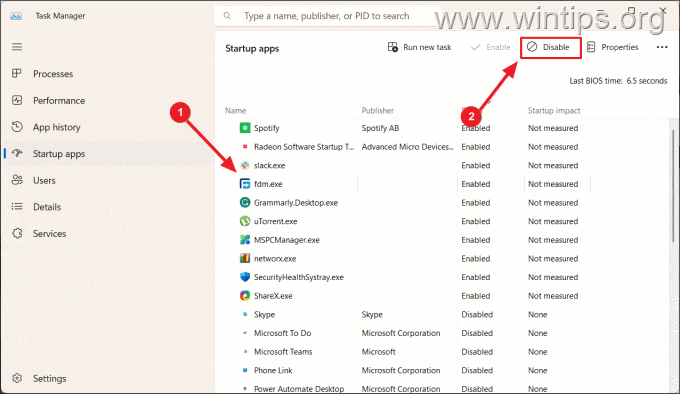This screenshot has width=680, height=394.
Task: Click the networx.exe icon
Action: (x=245, y=258)
